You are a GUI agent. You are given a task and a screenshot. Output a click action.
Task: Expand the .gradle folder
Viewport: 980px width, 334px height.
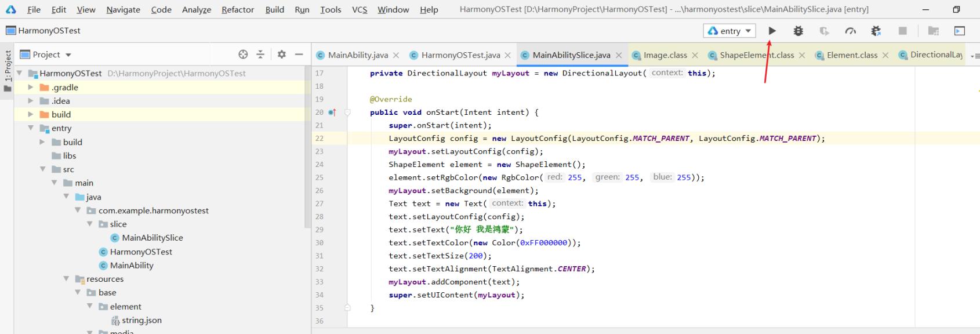(31, 87)
